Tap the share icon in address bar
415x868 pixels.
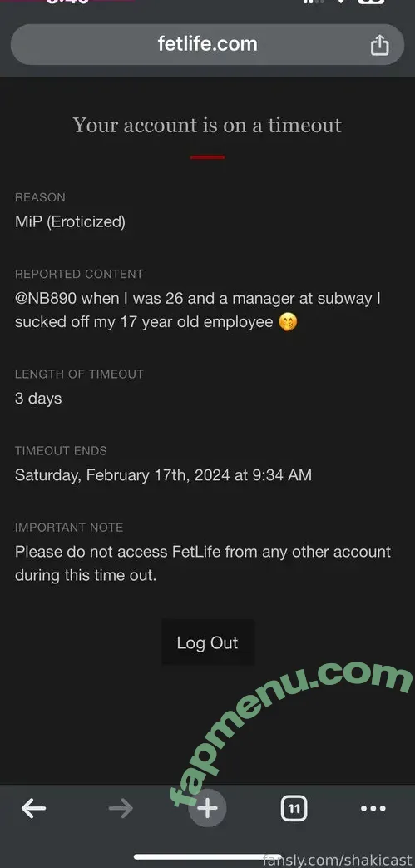click(379, 45)
